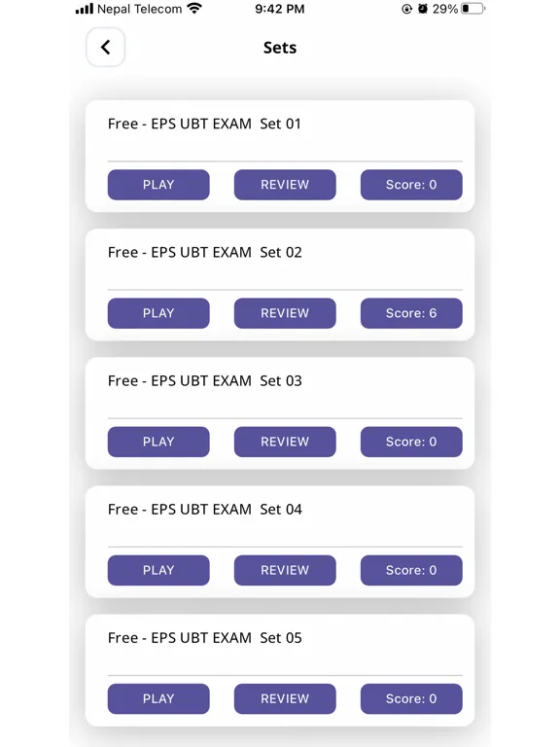Tap the Score: 6 button
The image size is (560, 747).
click(411, 313)
